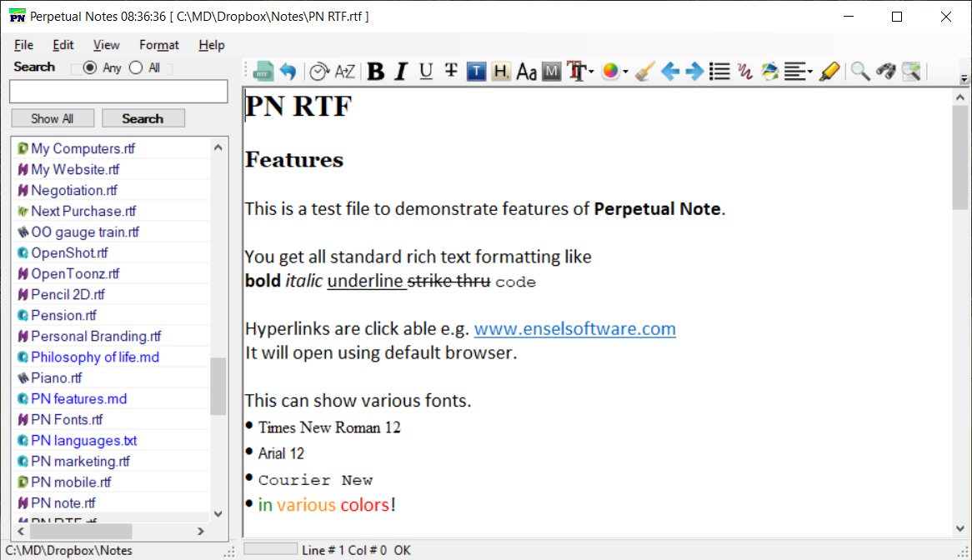Click the magnifying glass find icon
Image resolution: width=972 pixels, height=560 pixels.
[859, 71]
